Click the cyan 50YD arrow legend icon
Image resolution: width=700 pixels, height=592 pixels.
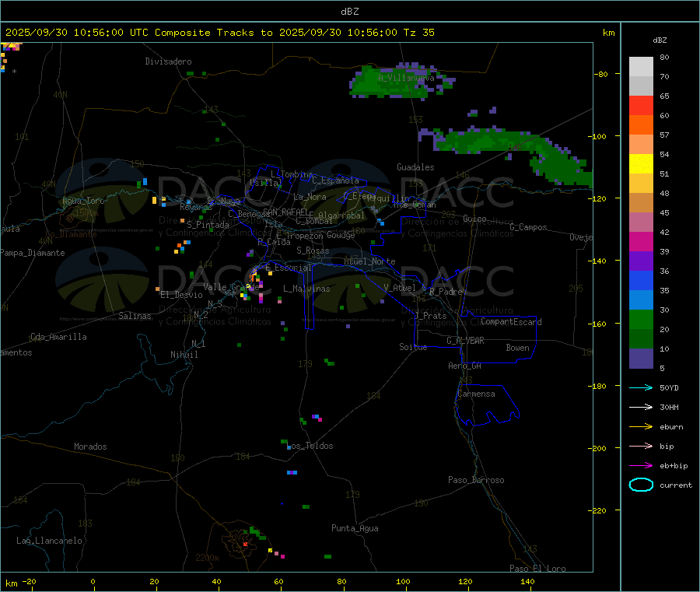(641, 387)
